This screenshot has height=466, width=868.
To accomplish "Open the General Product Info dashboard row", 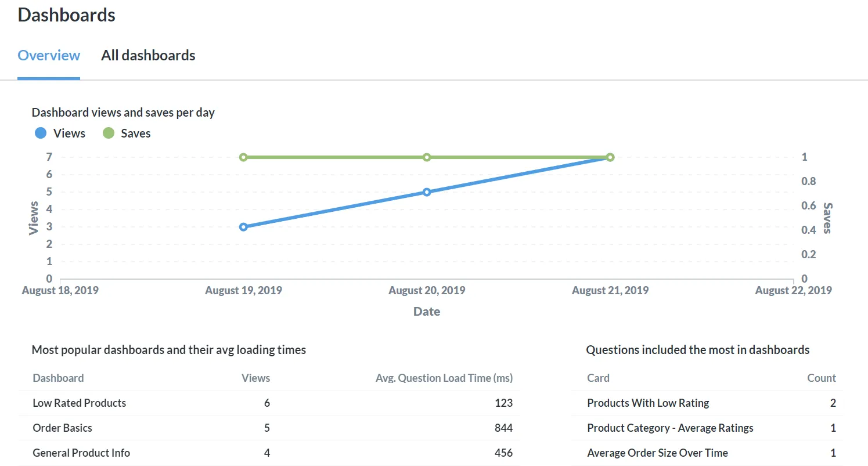I will (269, 453).
